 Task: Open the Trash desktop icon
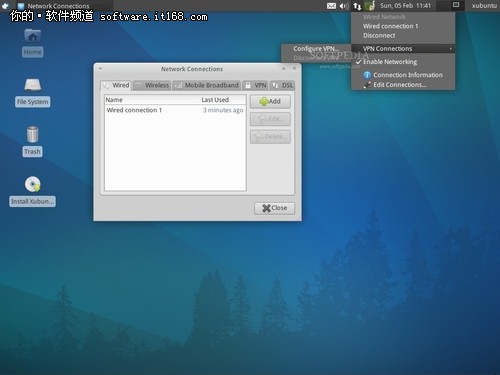(32, 134)
